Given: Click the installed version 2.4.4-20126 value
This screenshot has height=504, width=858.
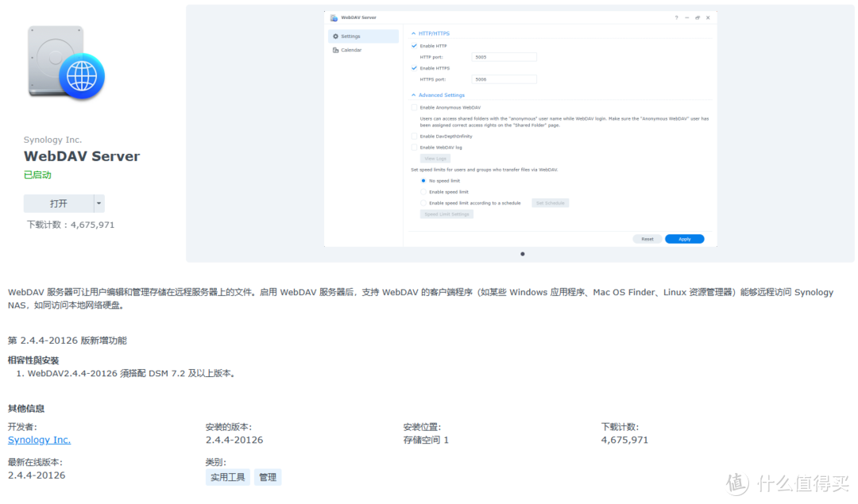Looking at the screenshot, I should pos(234,440).
